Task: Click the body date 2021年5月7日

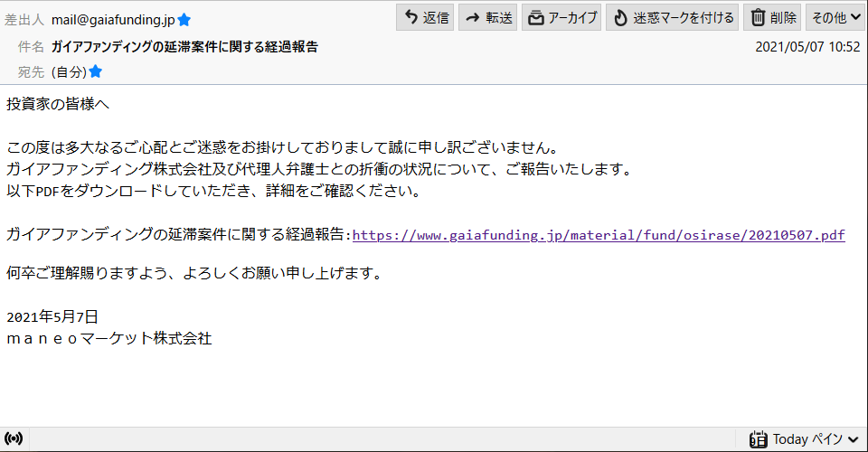Action: click(52, 316)
